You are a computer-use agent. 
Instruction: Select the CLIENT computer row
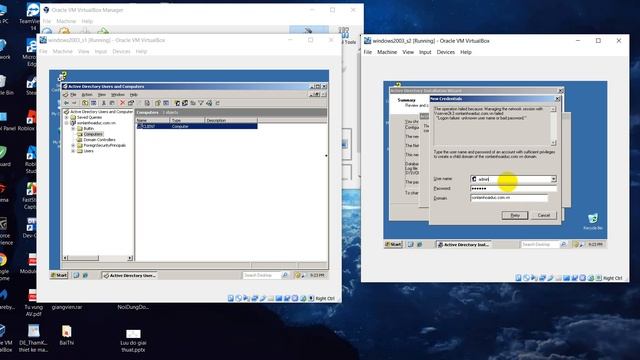point(197,127)
